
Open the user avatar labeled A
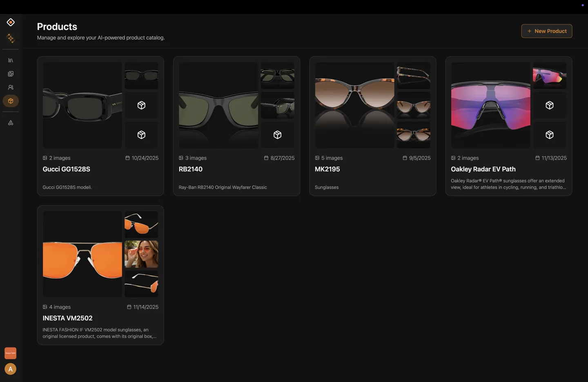(11, 369)
